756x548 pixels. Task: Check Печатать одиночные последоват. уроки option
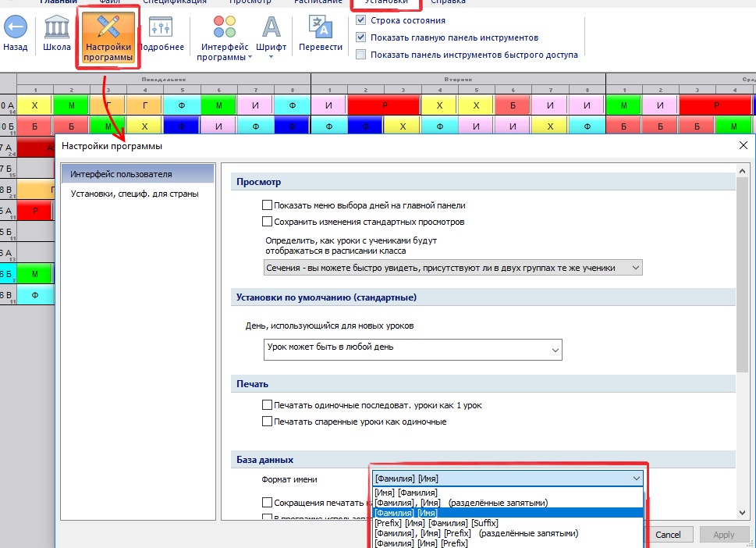(x=267, y=404)
